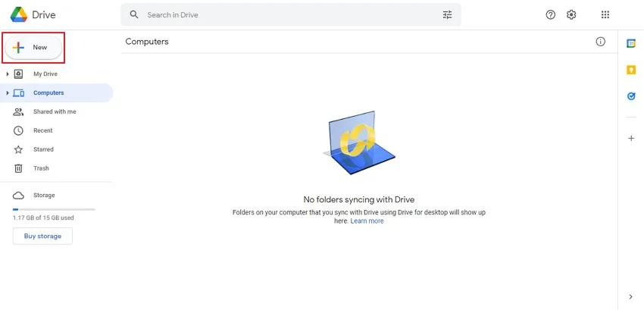
Task: Click the storage usage progress bar
Action: pyautogui.click(x=54, y=209)
